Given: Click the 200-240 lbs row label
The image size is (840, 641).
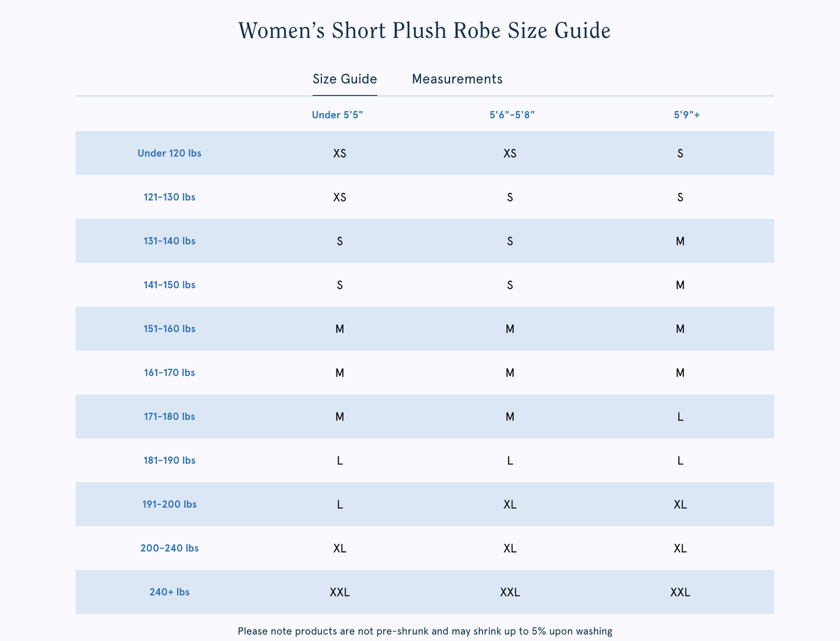Looking at the screenshot, I should (x=169, y=548).
